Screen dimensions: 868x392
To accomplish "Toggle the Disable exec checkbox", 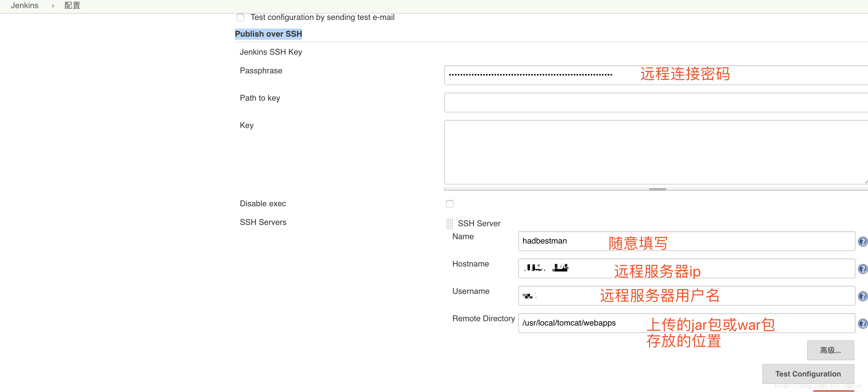I will pos(450,203).
